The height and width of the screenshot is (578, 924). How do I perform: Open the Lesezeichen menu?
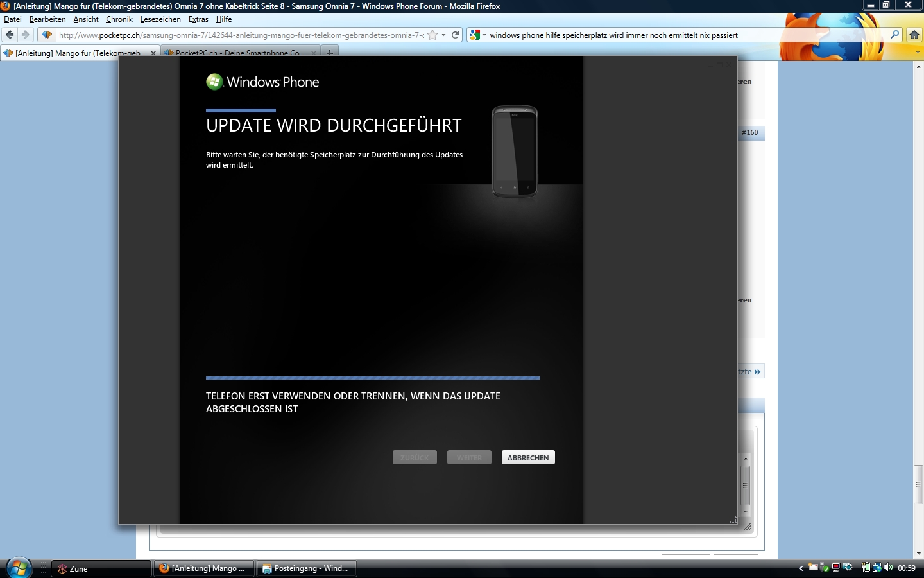coord(160,19)
